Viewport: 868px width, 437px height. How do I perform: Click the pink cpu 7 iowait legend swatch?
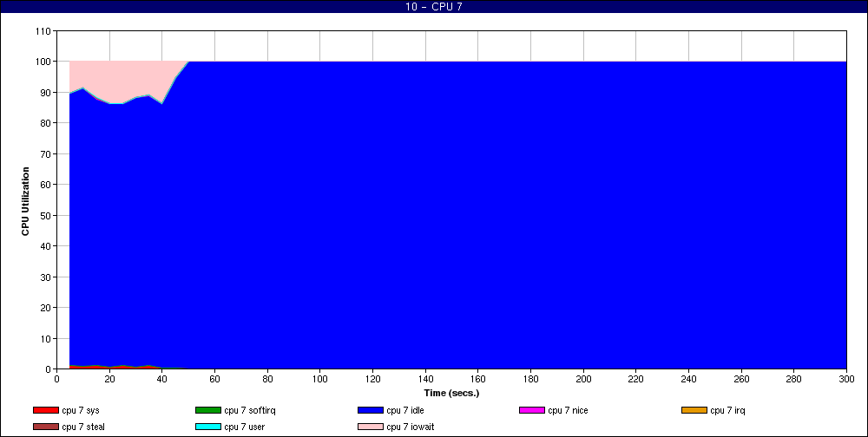(371, 427)
